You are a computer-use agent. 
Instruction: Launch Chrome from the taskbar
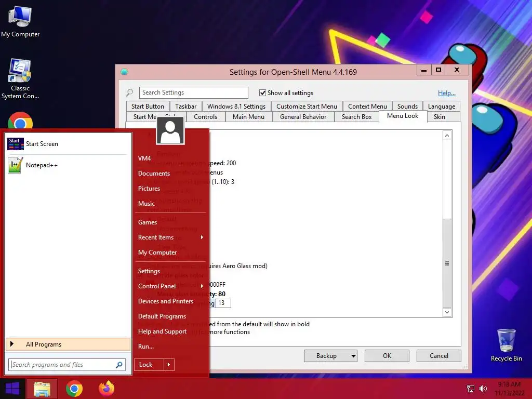point(74,389)
